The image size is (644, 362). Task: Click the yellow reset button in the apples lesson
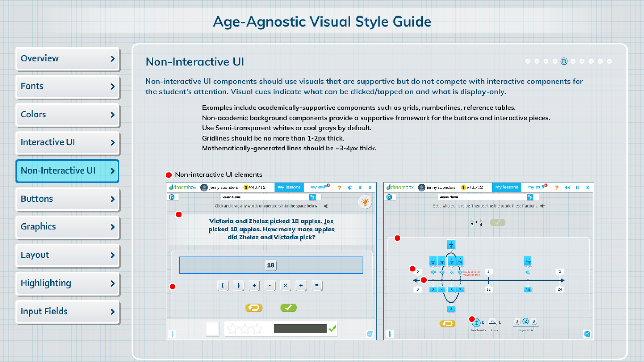(254, 307)
